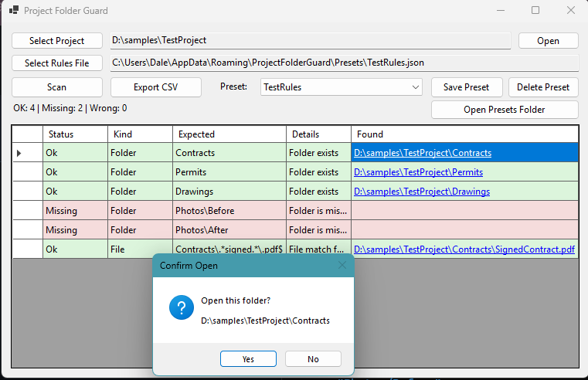Viewport: 588px width, 380px height.
Task: Click the Select Project button
Action: [57, 40]
